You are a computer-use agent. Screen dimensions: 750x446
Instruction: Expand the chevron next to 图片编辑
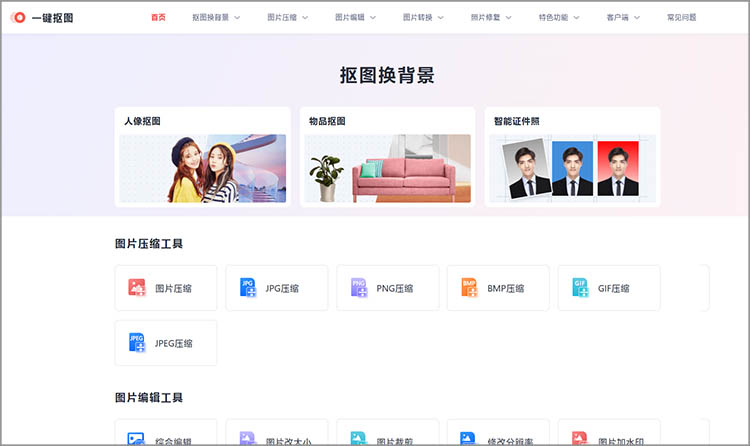[x=373, y=18]
